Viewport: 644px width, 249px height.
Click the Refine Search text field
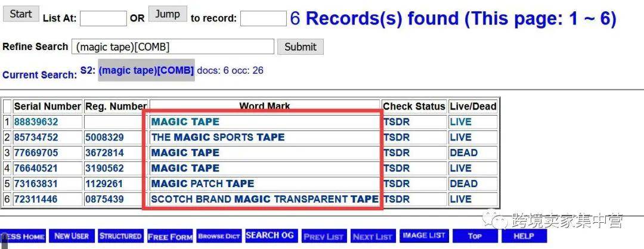pyautogui.click(x=173, y=46)
